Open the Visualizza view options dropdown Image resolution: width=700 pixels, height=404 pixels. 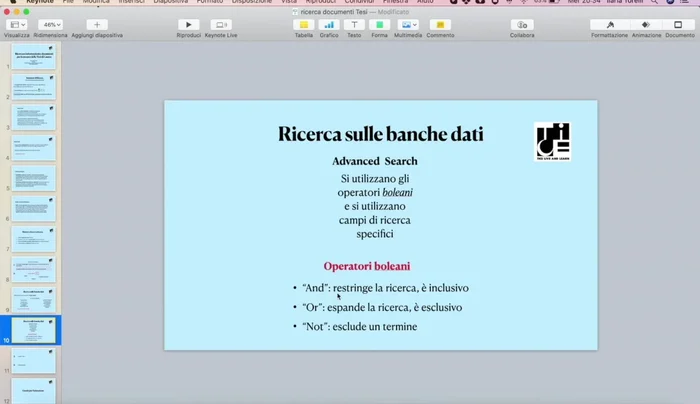17,25
